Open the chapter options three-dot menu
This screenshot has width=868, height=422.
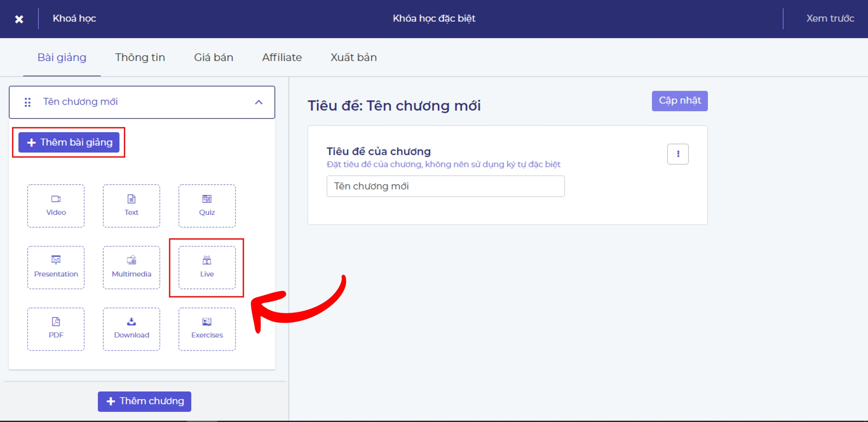coord(678,154)
